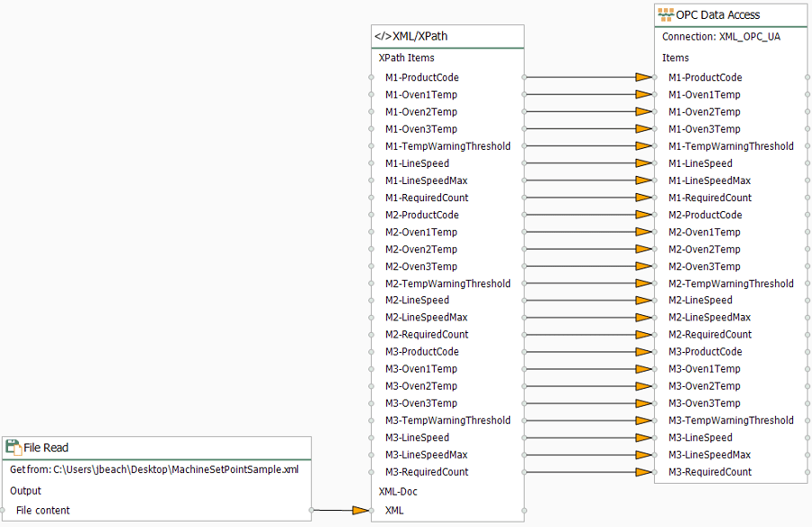Click the File content output label
Screen dimensions: 812x527
click(x=42, y=512)
